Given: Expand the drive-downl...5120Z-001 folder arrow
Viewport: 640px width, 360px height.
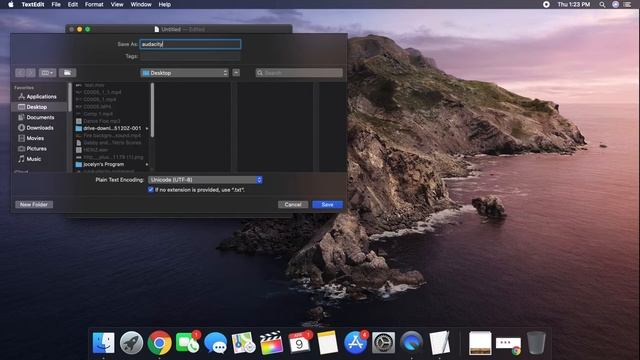Looking at the screenshot, I should tap(147, 129).
